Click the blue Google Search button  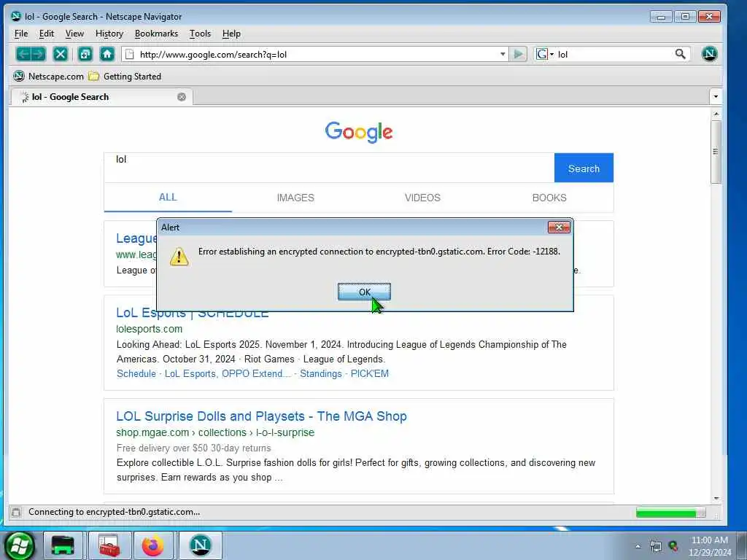[584, 168]
